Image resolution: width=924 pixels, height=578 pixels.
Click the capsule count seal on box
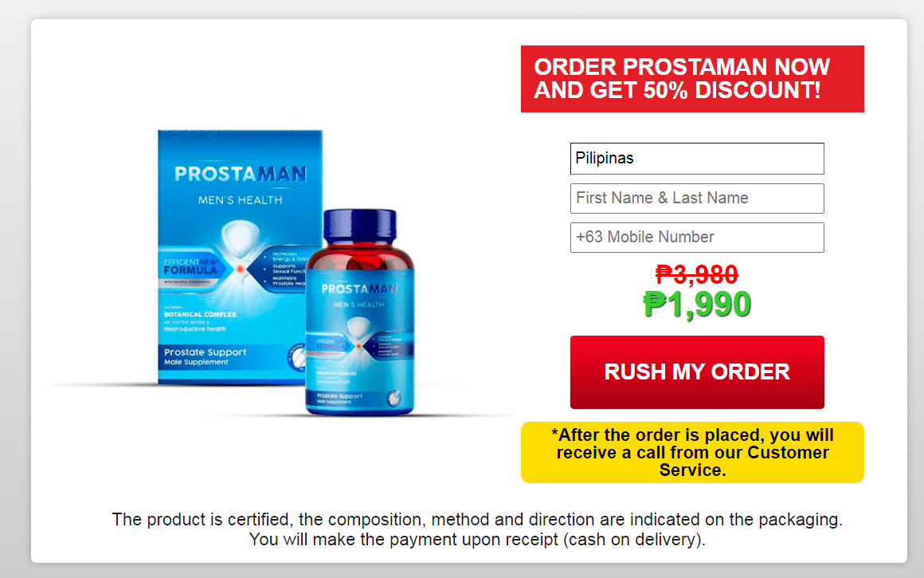(298, 357)
